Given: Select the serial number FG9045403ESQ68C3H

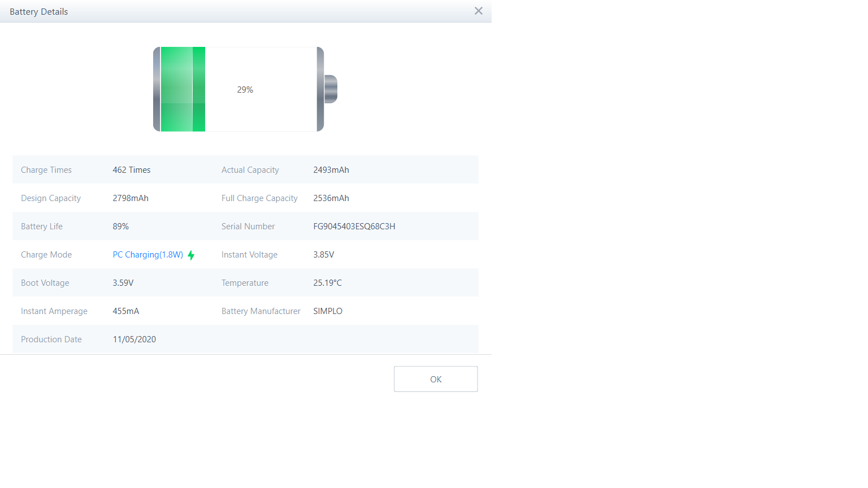Looking at the screenshot, I should coord(354,226).
